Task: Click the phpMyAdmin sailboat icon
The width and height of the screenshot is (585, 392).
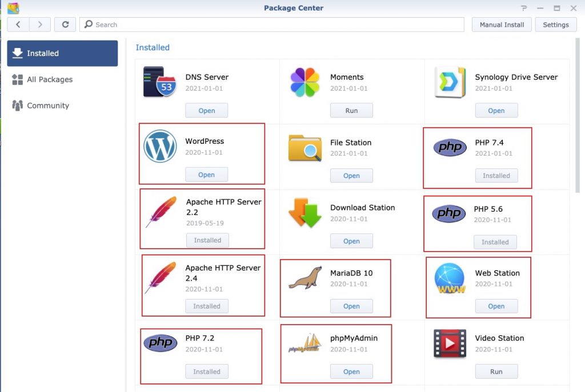Action: (x=305, y=343)
